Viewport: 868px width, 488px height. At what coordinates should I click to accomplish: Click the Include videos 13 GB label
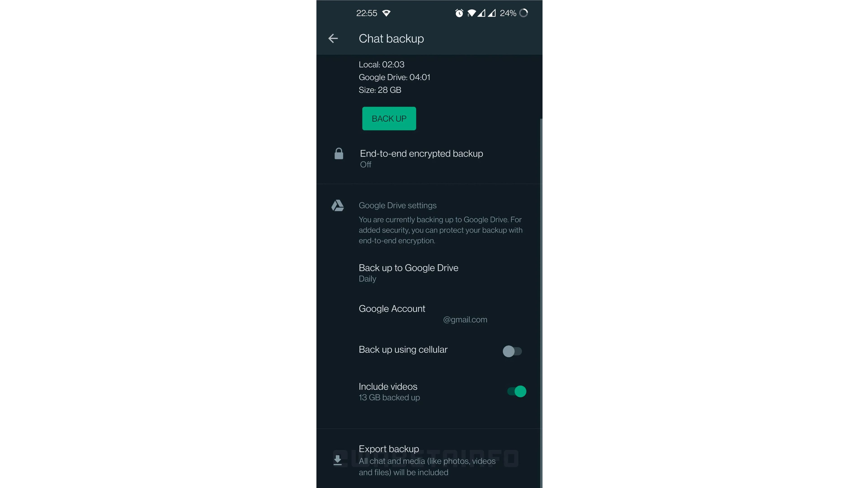pyautogui.click(x=388, y=391)
